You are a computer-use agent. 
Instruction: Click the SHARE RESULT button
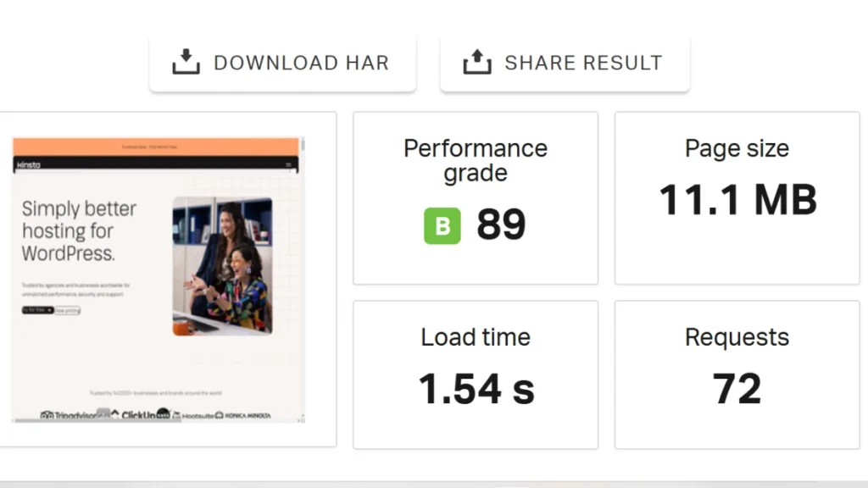(x=565, y=62)
